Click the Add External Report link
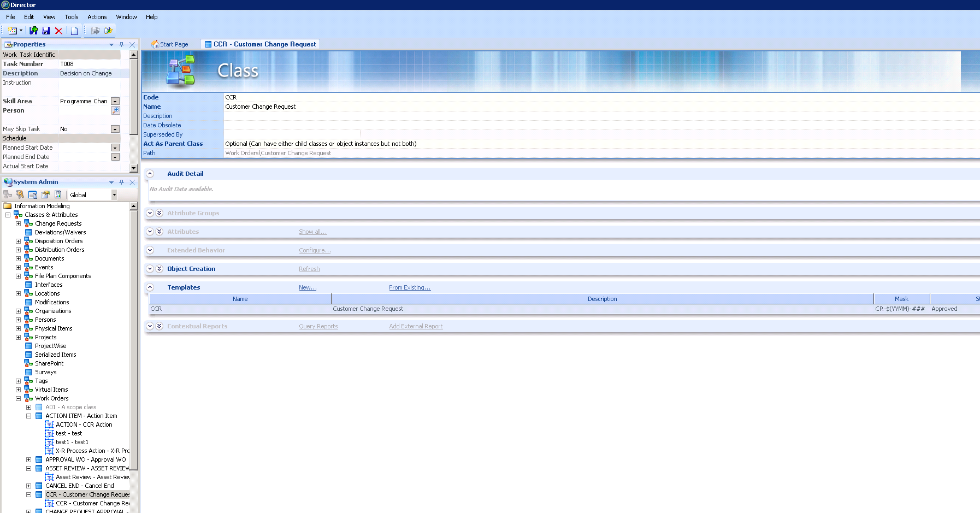The width and height of the screenshot is (980, 513). 416,326
